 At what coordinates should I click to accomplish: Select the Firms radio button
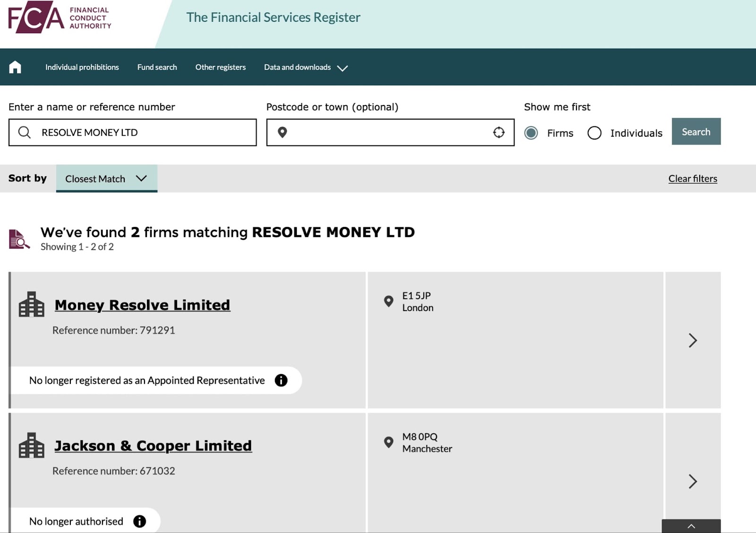(x=531, y=133)
